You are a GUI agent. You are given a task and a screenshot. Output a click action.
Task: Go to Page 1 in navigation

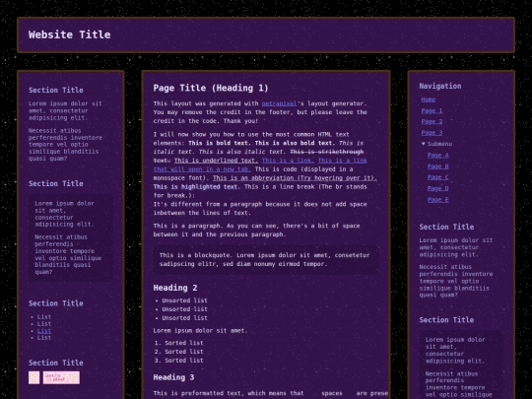(432, 110)
